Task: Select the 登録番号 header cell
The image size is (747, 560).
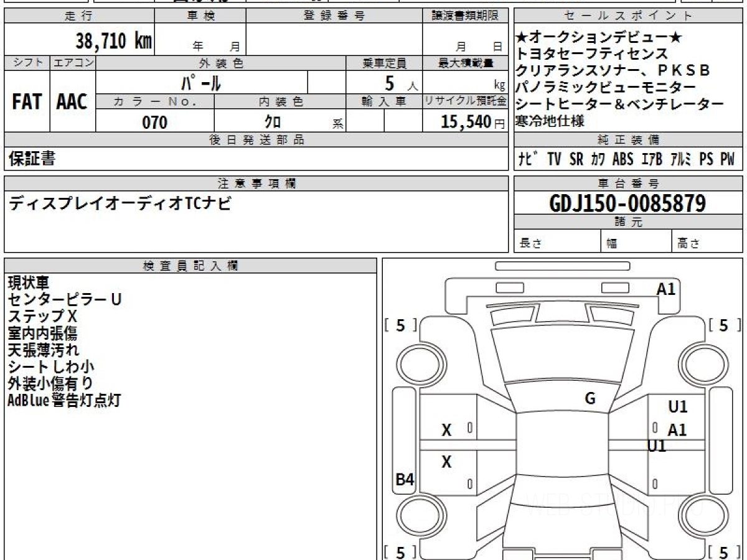Action: [x=334, y=16]
